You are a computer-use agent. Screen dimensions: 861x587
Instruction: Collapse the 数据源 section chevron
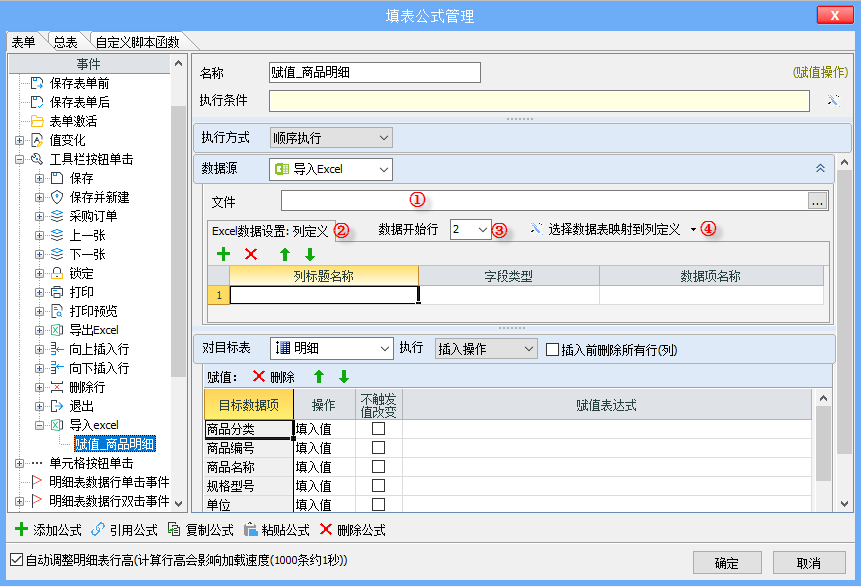point(820,169)
